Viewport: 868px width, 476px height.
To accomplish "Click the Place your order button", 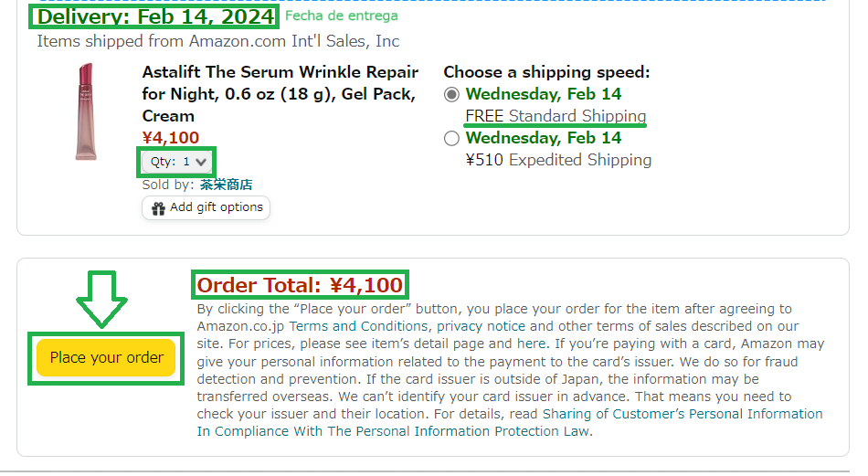I will coord(106,357).
